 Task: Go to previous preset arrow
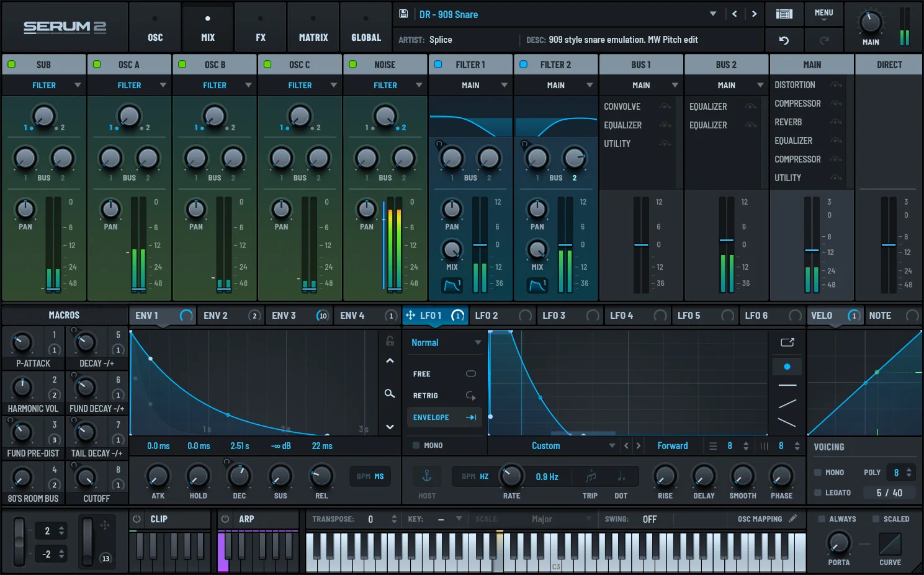click(734, 14)
